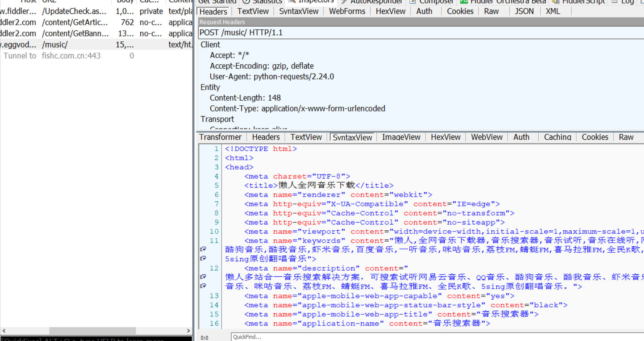Open request inspector HexView tab

390,12
